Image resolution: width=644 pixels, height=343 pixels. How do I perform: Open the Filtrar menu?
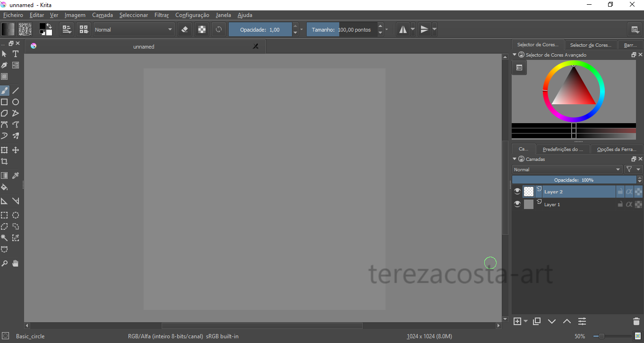coord(162,15)
